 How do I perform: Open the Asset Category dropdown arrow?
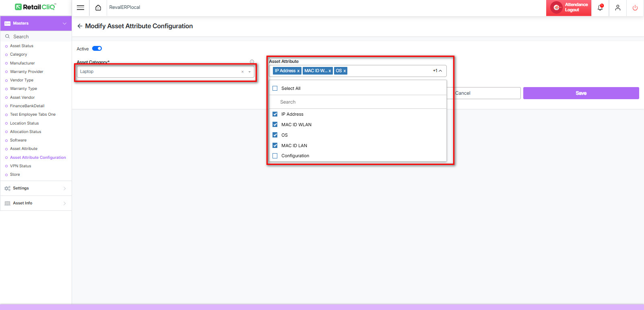250,72
